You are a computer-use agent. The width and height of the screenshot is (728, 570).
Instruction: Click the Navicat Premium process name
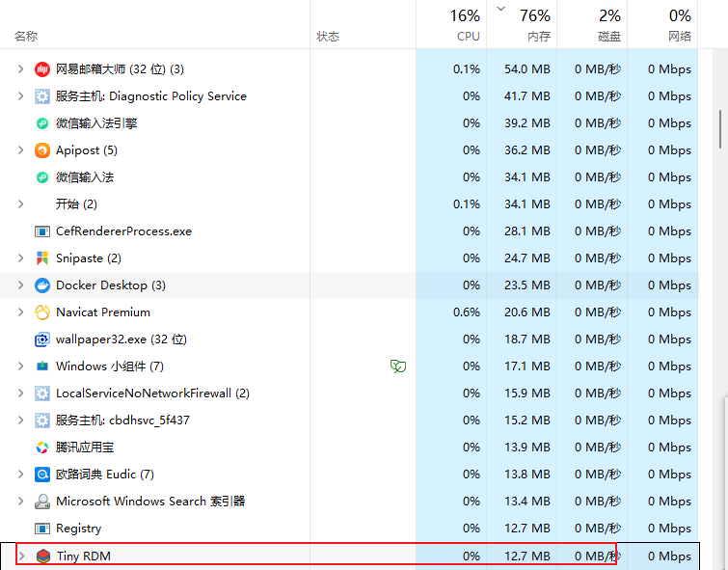point(103,312)
